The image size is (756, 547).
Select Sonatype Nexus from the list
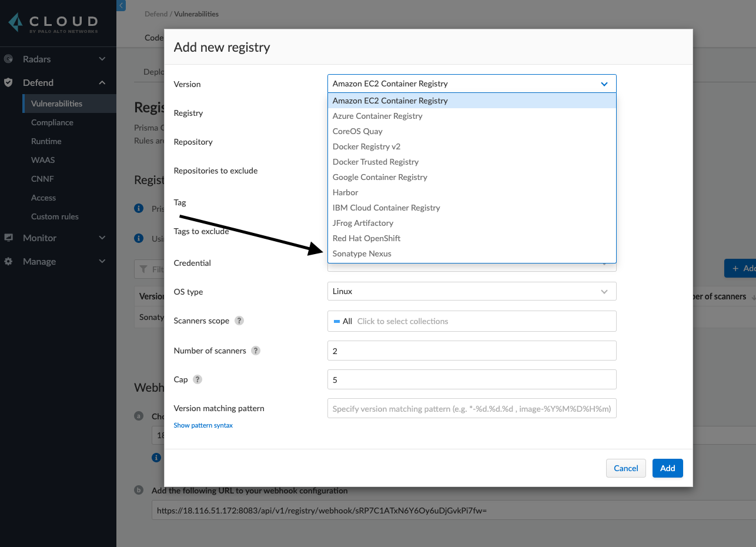coord(362,254)
